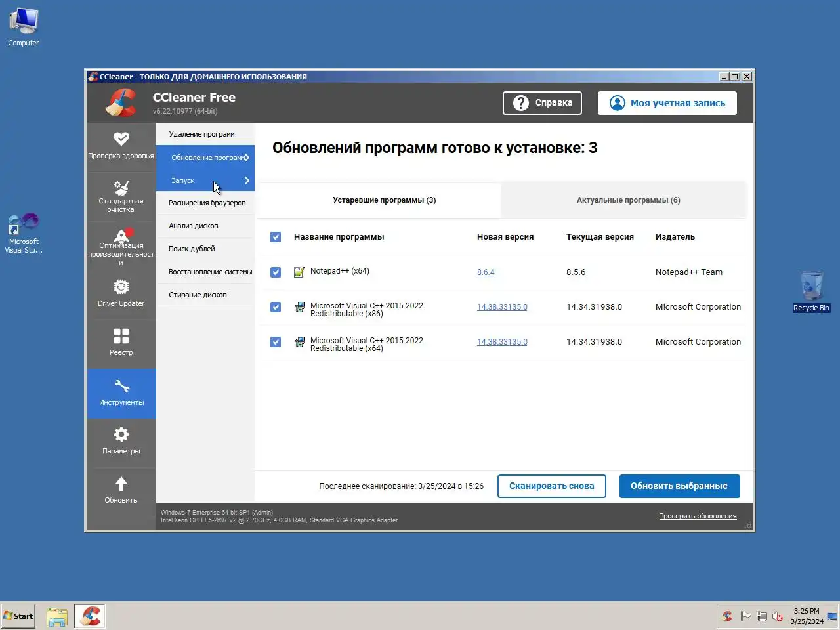This screenshot has height=630, width=840.
Task: Open version link 14.38.33135.0 for x64 redistributable
Action: tap(502, 342)
